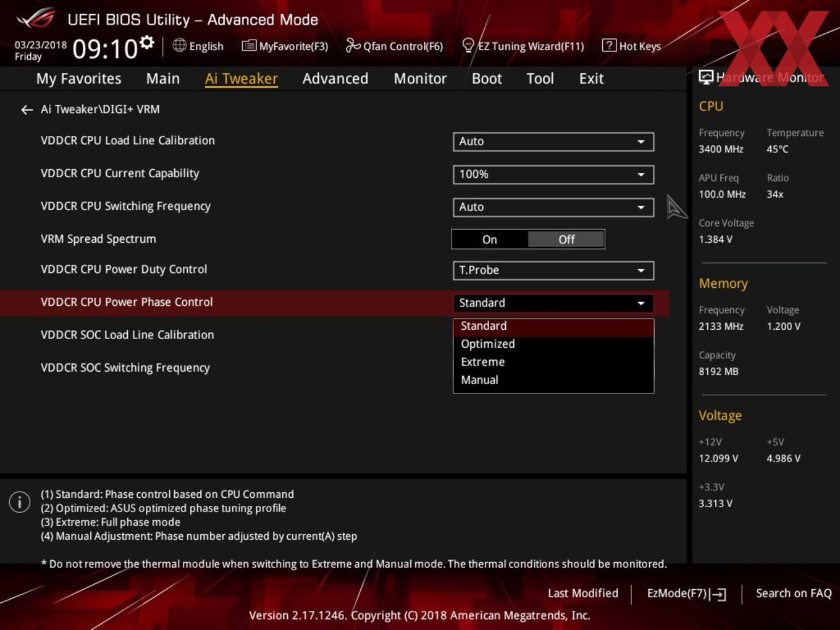Click the 03/23/2018 date text
Viewport: 840px width, 630px height.
[41, 45]
